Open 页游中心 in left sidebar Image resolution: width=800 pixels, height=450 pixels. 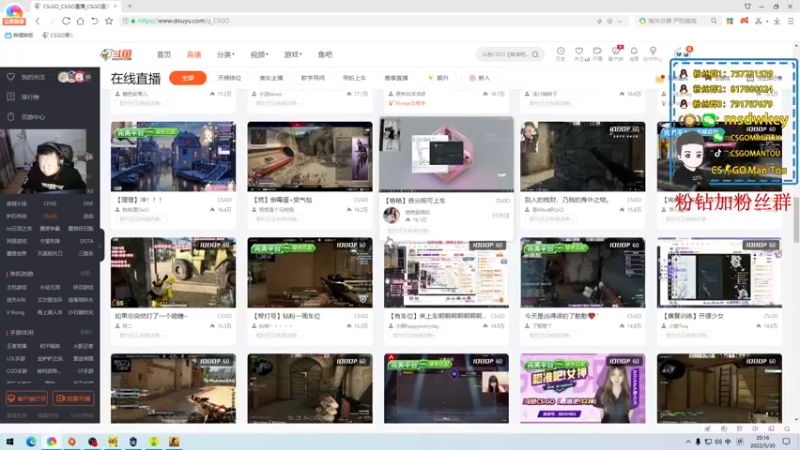coord(33,117)
